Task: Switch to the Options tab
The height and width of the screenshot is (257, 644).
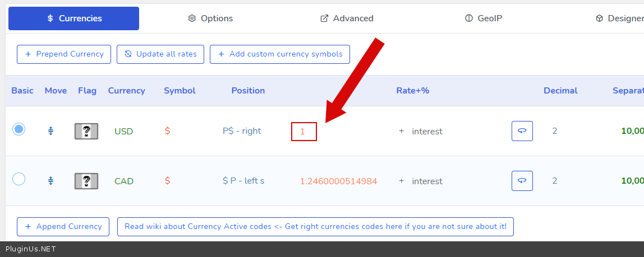Action: [x=210, y=18]
